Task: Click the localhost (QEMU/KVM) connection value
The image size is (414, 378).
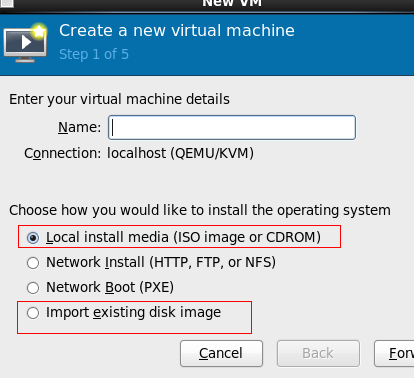Action: [x=180, y=153]
